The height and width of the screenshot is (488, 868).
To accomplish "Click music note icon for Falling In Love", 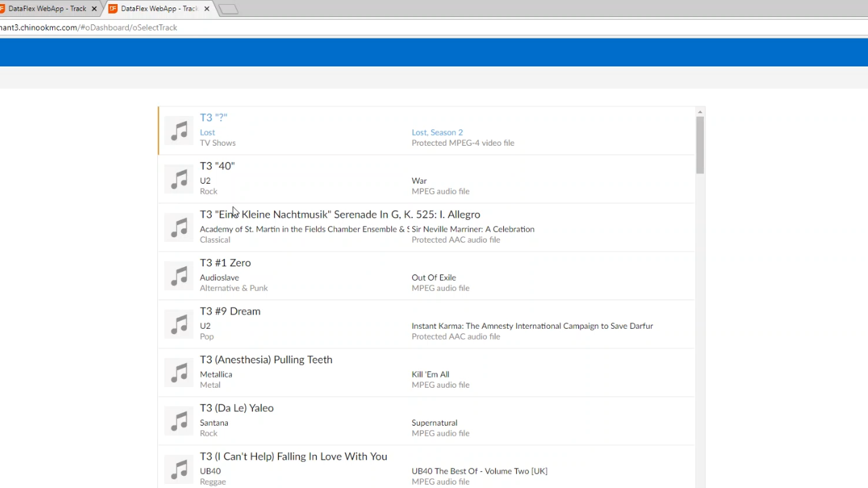I will (x=179, y=469).
